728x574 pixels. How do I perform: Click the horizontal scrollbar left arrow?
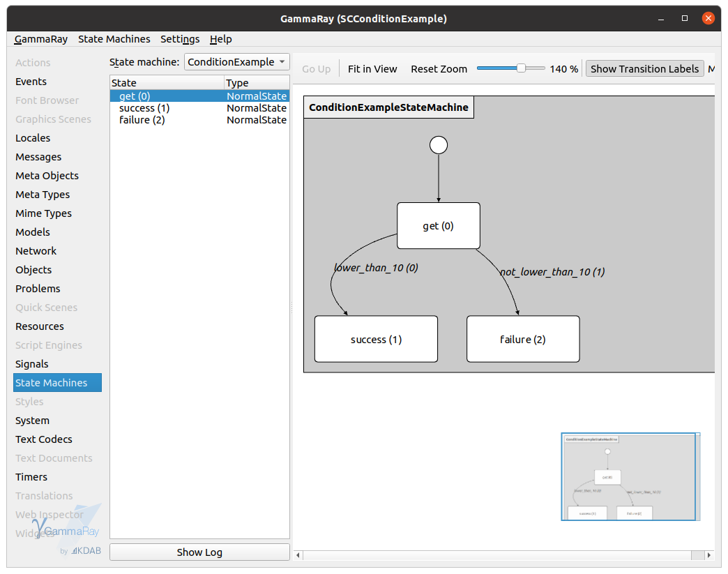[298, 555]
